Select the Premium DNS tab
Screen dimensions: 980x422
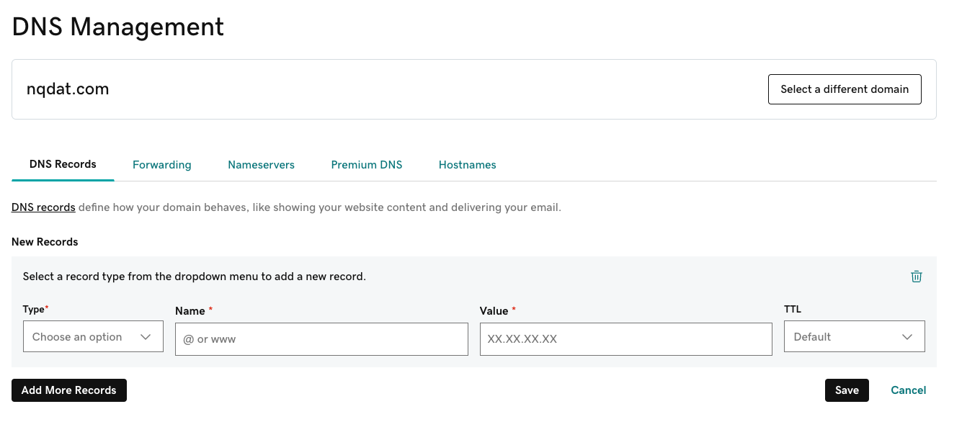pos(367,165)
